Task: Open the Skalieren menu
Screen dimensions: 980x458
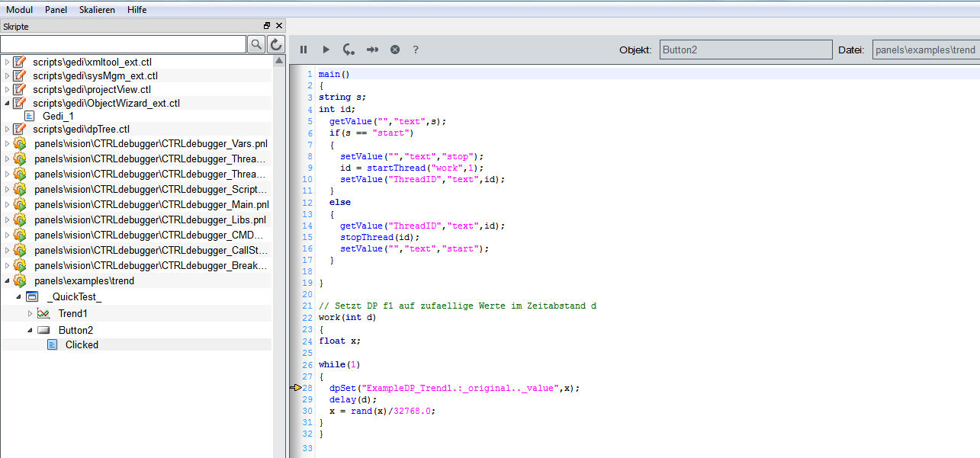Action: [97, 10]
